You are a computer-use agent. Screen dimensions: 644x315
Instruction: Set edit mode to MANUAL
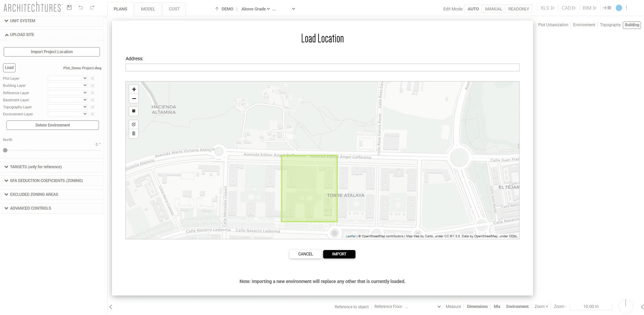click(493, 9)
